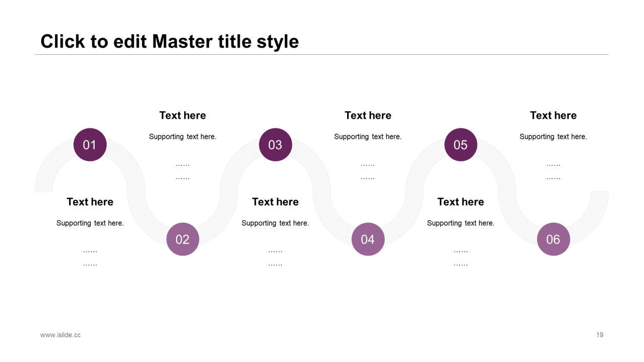The width and height of the screenshot is (644, 362).
Task: Click "Text here" heading below circle 03
Action: click(275, 202)
